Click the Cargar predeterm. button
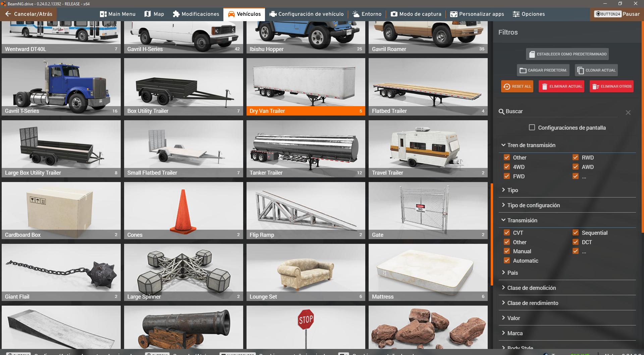This screenshot has height=355, width=644. point(543,70)
